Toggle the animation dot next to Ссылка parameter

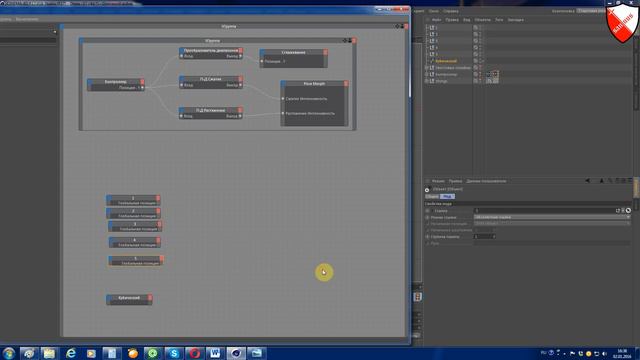tap(428, 211)
